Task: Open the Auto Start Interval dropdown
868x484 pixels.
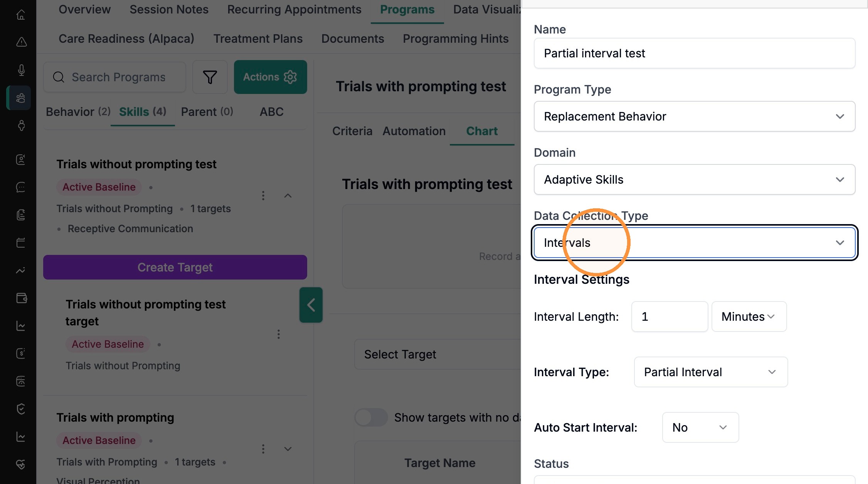Action: [x=700, y=427]
